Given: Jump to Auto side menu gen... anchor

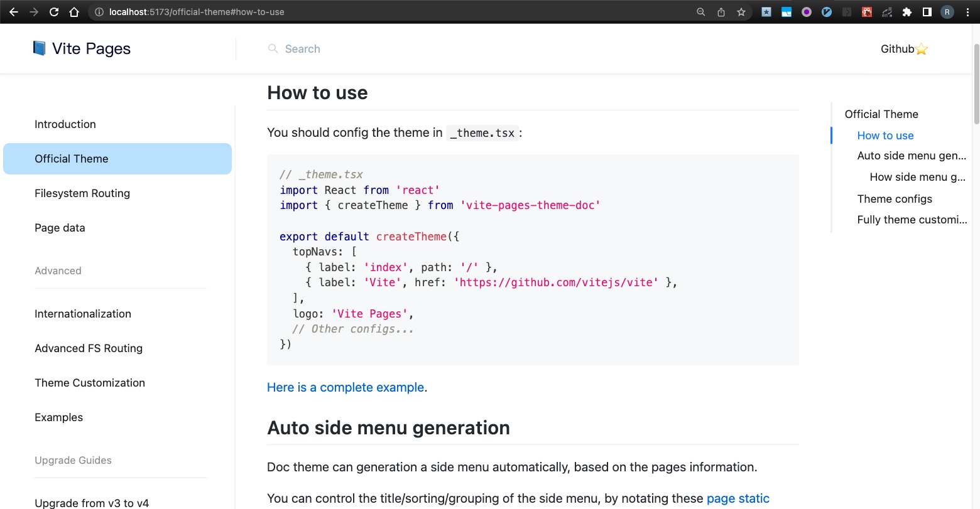Looking at the screenshot, I should click(912, 156).
